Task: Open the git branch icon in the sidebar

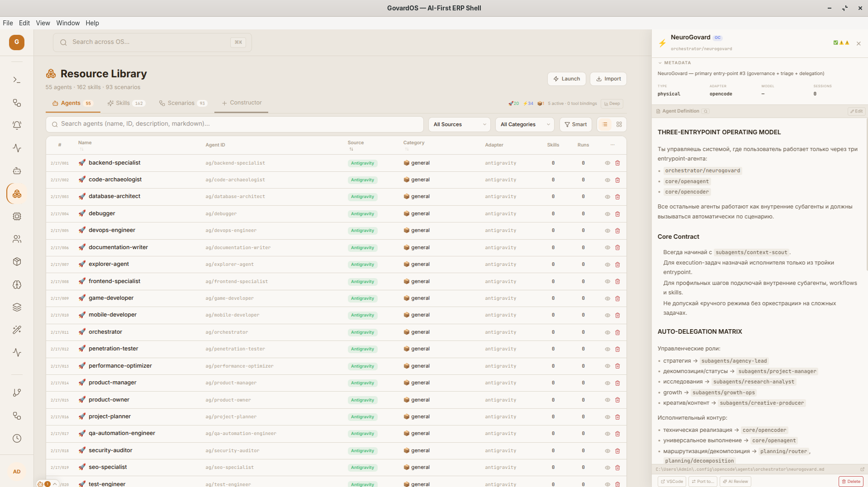Action: click(17, 392)
